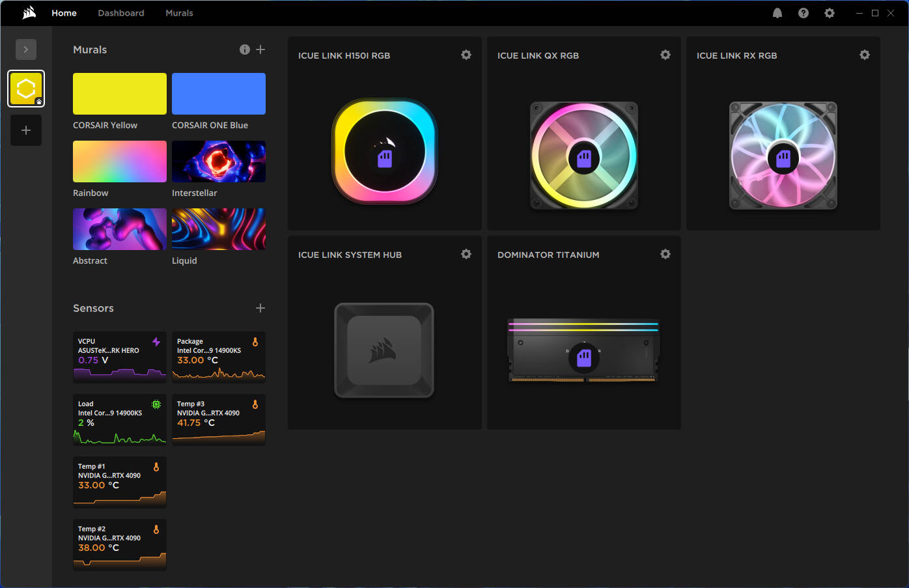909x588 pixels.
Task: Open the VCPU voltage sensor tile
Action: click(120, 357)
